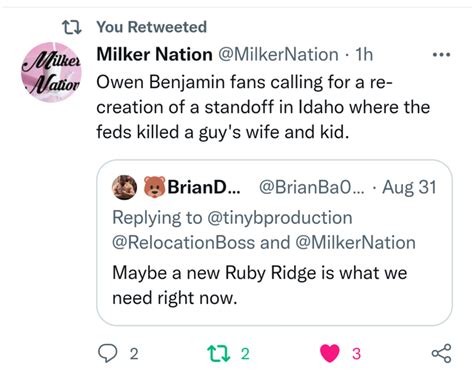The image size is (474, 375).
Task: Click the Aug 31 date
Action: (409, 187)
